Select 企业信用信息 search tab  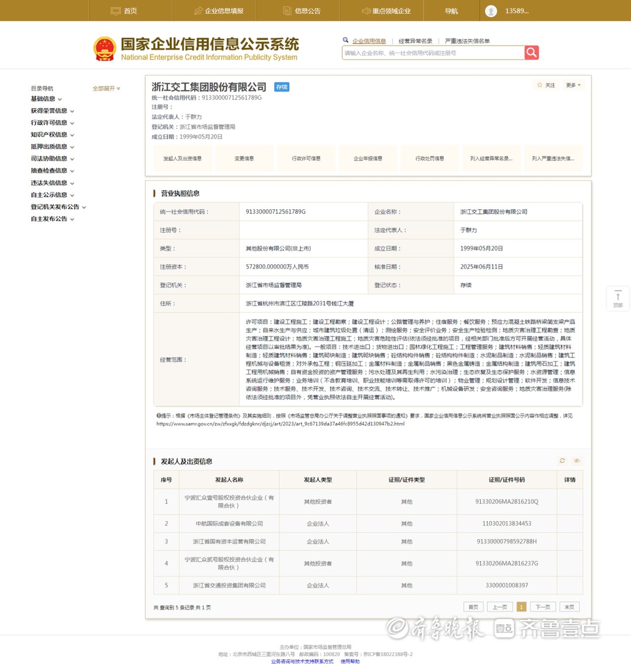click(x=369, y=41)
